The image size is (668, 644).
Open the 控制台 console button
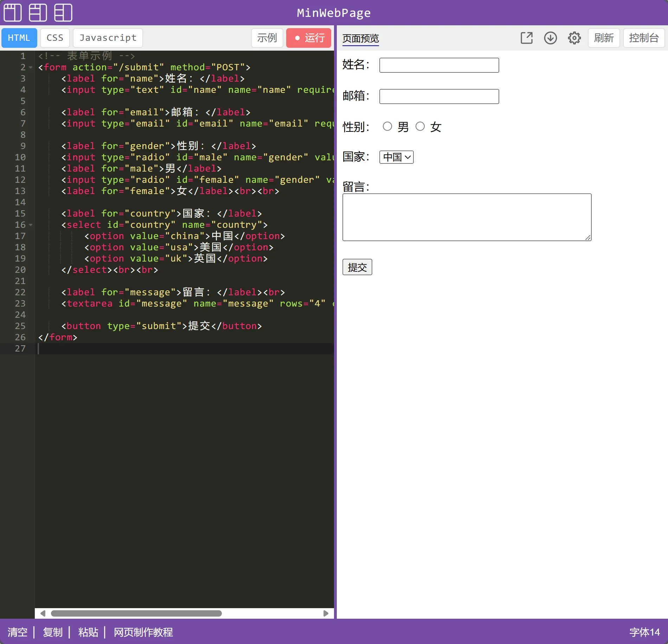point(644,38)
